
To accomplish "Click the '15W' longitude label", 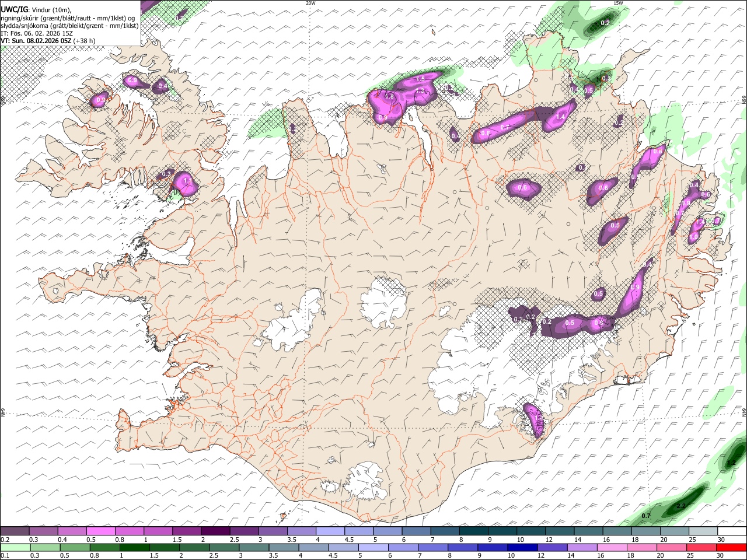I will pyautogui.click(x=617, y=3).
